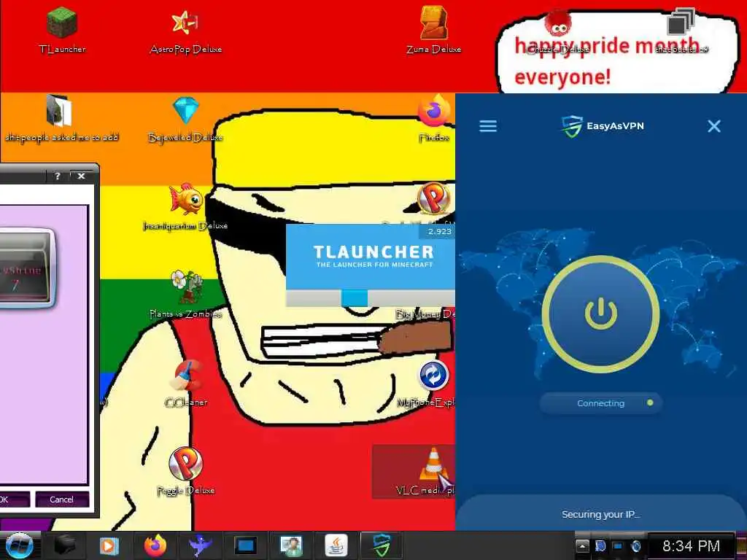Launch Bejeweled Deluxe from the desktop
This screenshot has width=747, height=560.
[185, 119]
